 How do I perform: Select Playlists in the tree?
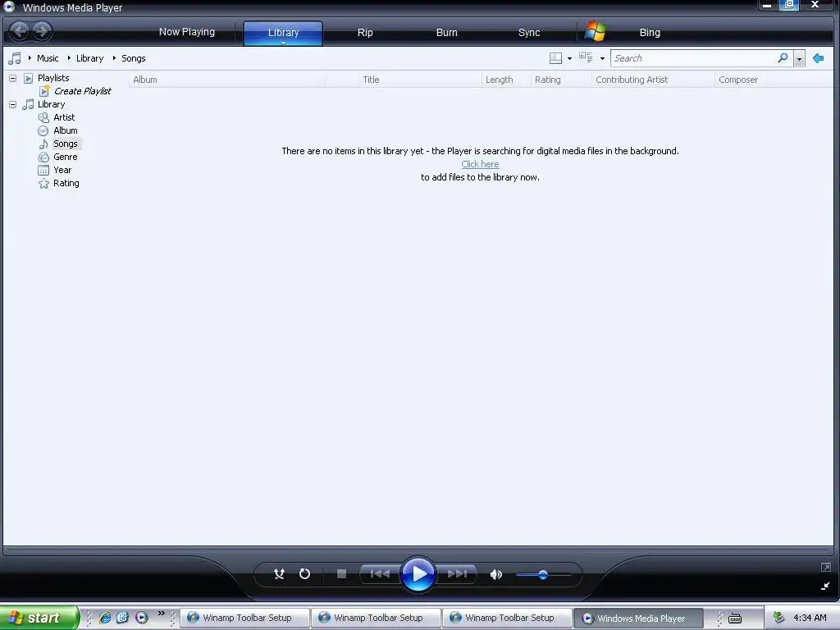(x=53, y=78)
